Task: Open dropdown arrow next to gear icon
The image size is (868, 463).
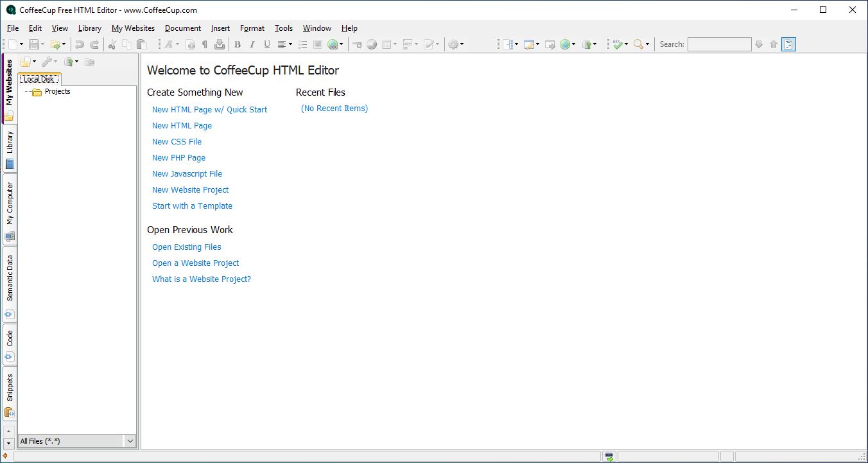Action: pyautogui.click(x=462, y=44)
